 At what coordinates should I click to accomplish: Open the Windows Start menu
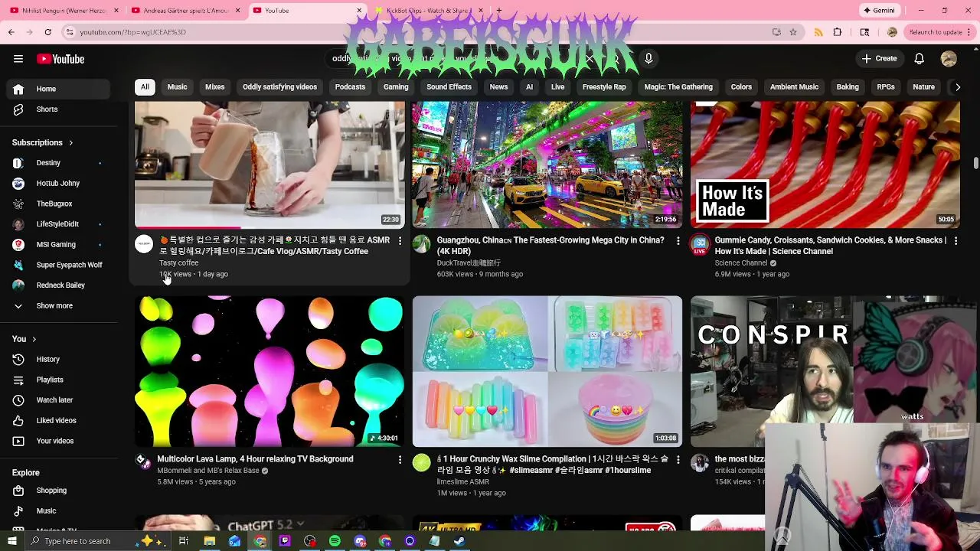tap(11, 541)
